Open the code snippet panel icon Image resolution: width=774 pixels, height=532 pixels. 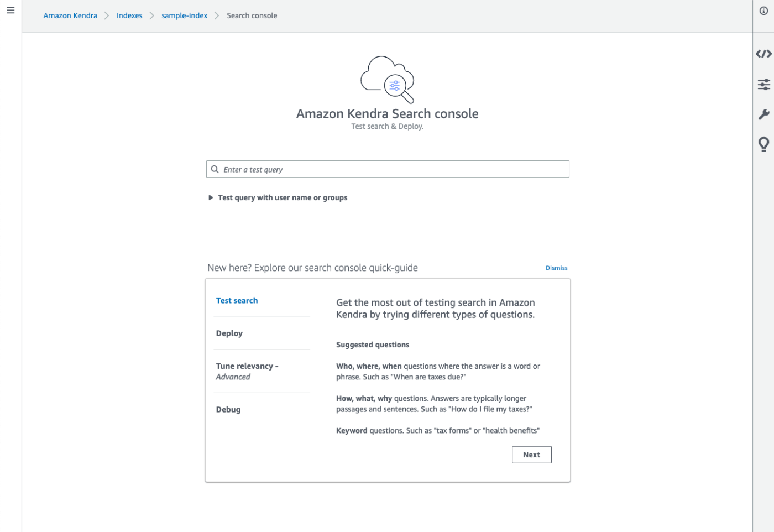pos(763,54)
